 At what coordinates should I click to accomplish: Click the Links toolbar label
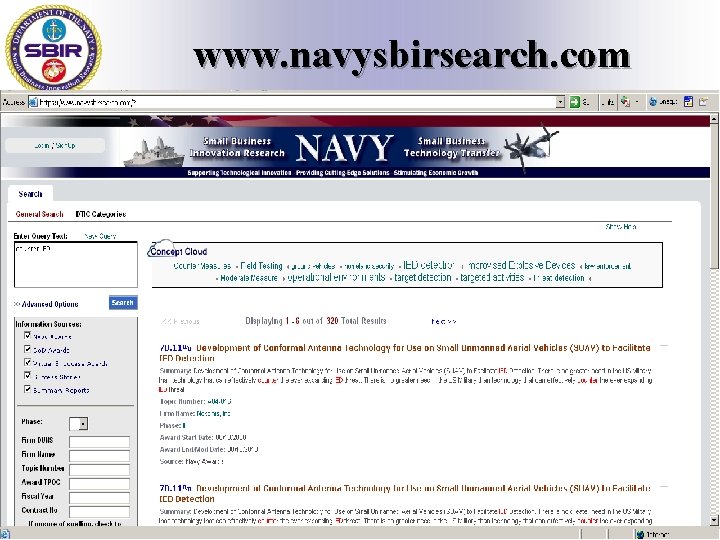click(608, 102)
